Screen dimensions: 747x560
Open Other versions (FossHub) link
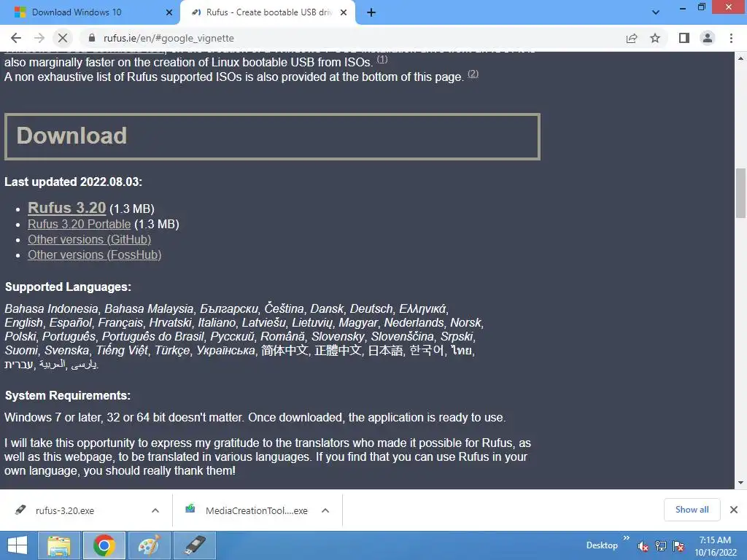94,254
